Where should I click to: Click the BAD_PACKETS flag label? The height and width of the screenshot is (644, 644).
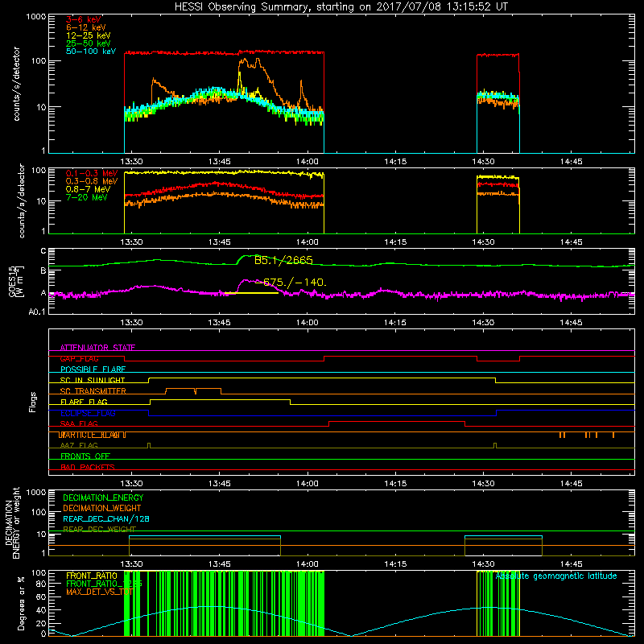click(x=88, y=467)
